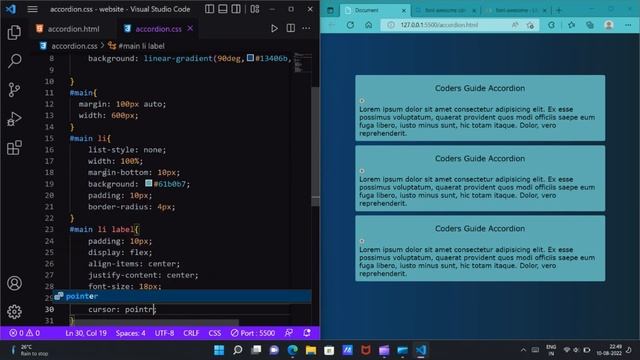Open the Explorer view in VS Code
The image size is (640, 360).
(x=14, y=32)
